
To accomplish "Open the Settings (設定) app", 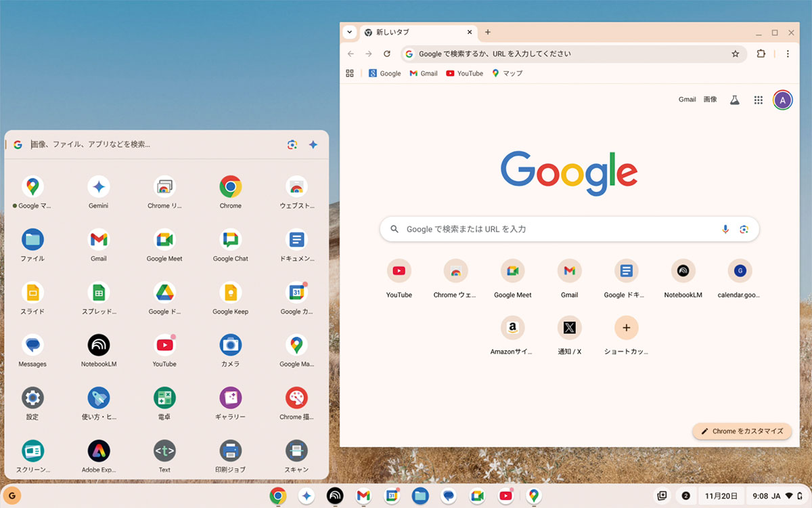I will pyautogui.click(x=32, y=398).
